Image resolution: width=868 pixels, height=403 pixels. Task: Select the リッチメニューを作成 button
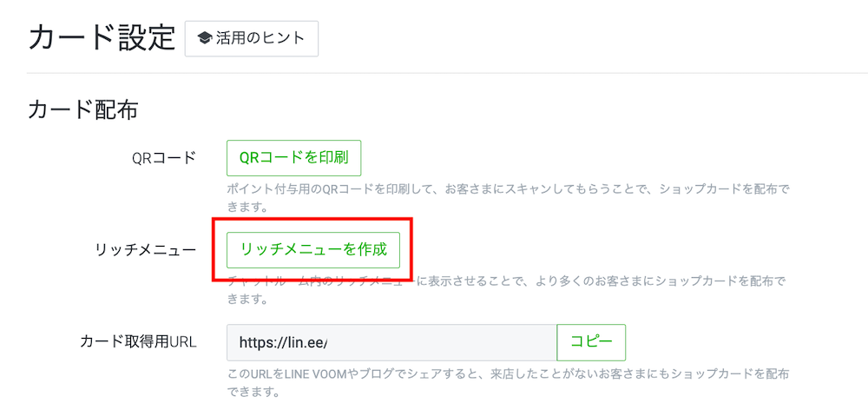coord(313,250)
